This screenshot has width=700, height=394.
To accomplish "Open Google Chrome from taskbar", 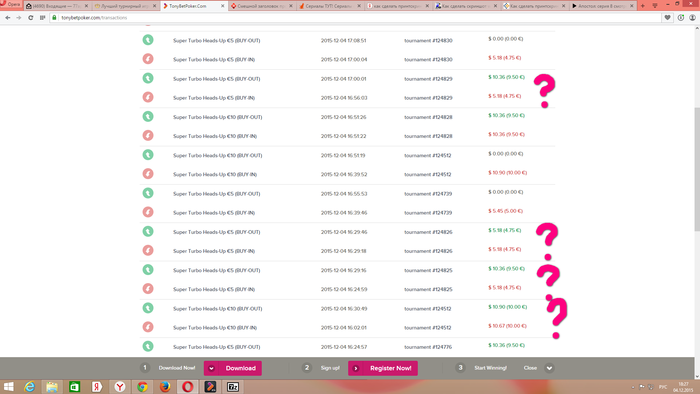I will 142,386.
